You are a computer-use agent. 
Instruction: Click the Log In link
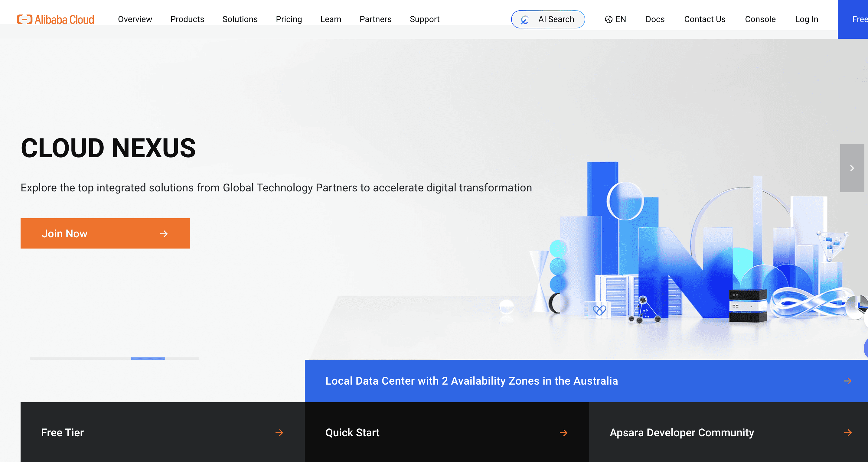click(x=806, y=19)
